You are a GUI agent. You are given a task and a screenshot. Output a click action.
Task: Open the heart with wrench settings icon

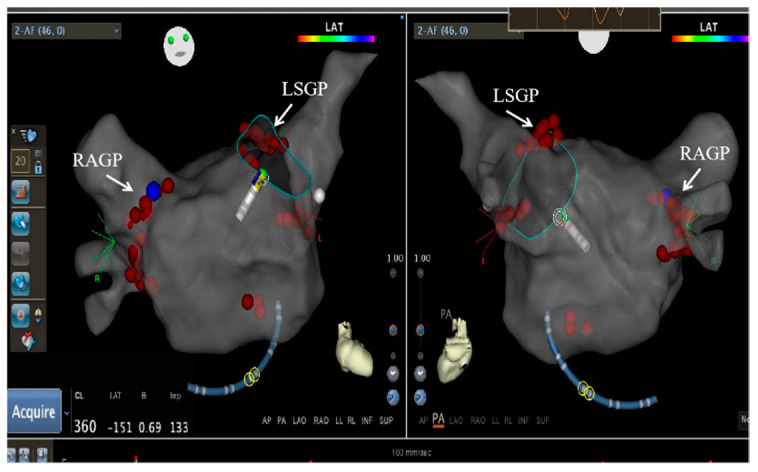click(x=28, y=340)
